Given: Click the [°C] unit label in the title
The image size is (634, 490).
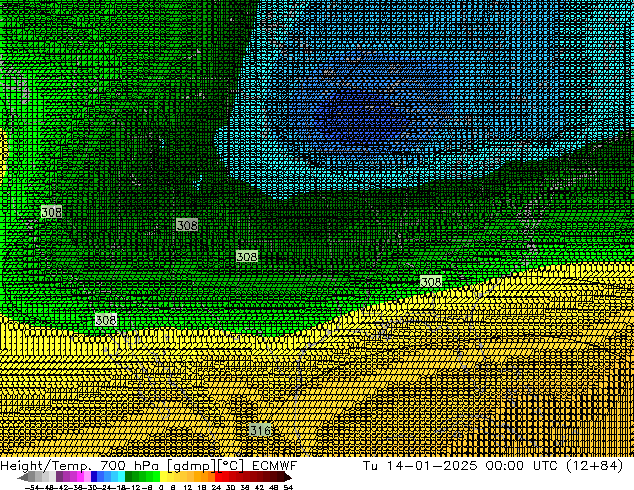Looking at the screenshot, I should pos(230,466).
